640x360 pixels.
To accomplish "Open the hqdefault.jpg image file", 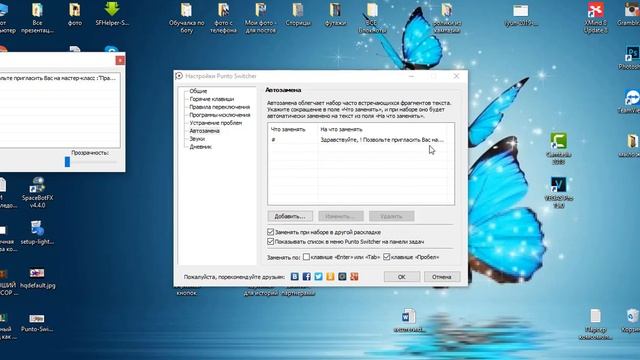I will (37, 278).
